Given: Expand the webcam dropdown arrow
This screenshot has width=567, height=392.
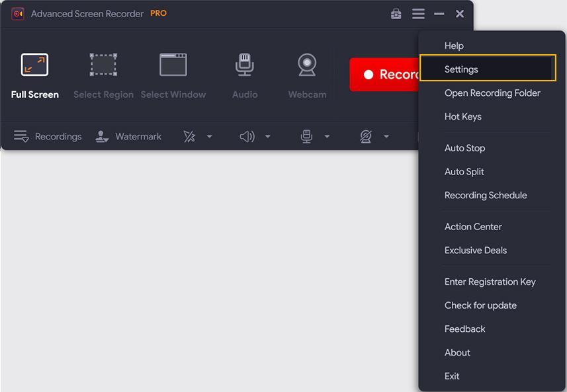Looking at the screenshot, I should (x=386, y=137).
